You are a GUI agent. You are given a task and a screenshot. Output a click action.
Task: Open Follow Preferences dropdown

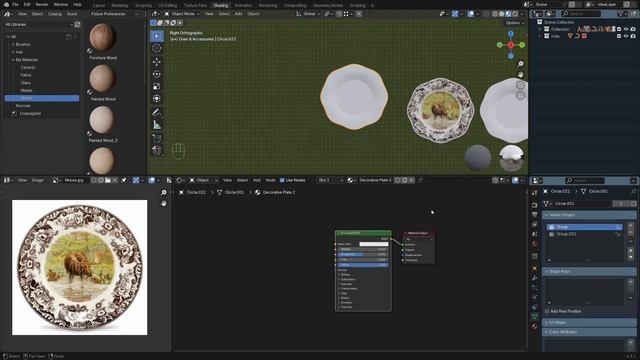[113, 14]
